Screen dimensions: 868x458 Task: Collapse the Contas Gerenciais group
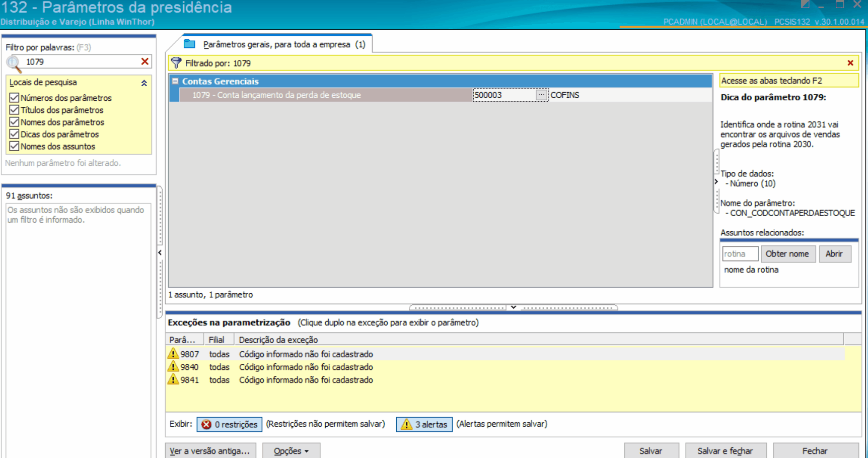[x=175, y=81]
